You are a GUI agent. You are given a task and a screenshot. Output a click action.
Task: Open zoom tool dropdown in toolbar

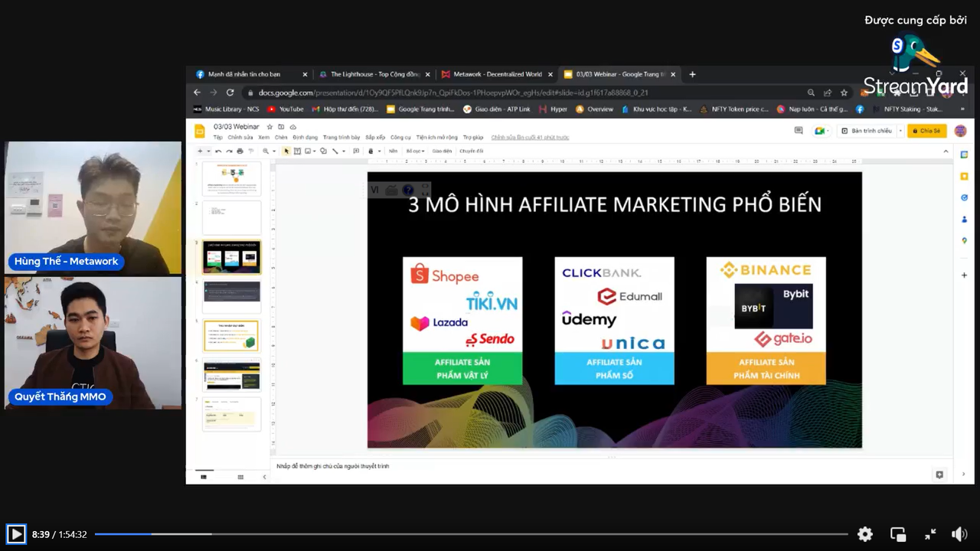point(268,152)
